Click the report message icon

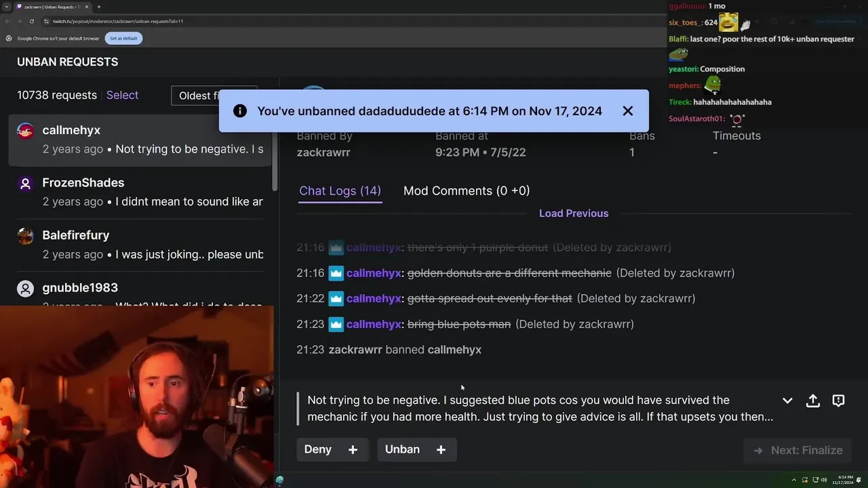(838, 401)
